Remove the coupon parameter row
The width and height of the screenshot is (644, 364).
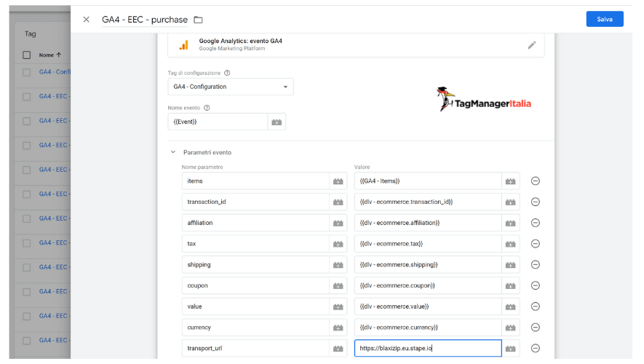(x=535, y=285)
